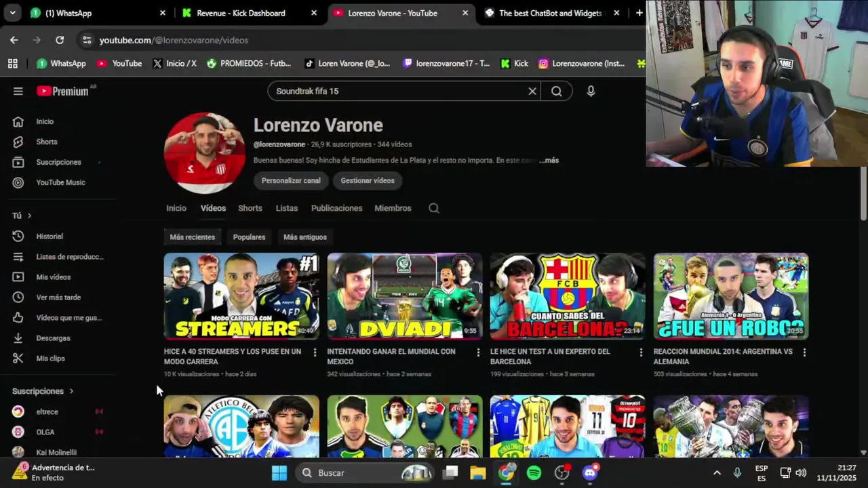
Task: Go back with the browser back arrow
Action: (14, 40)
